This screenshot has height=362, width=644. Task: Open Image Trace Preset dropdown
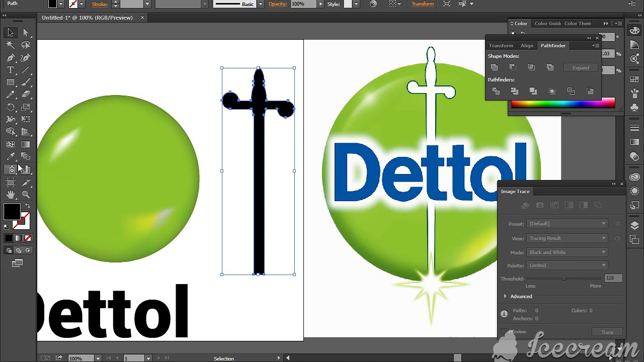click(x=568, y=224)
